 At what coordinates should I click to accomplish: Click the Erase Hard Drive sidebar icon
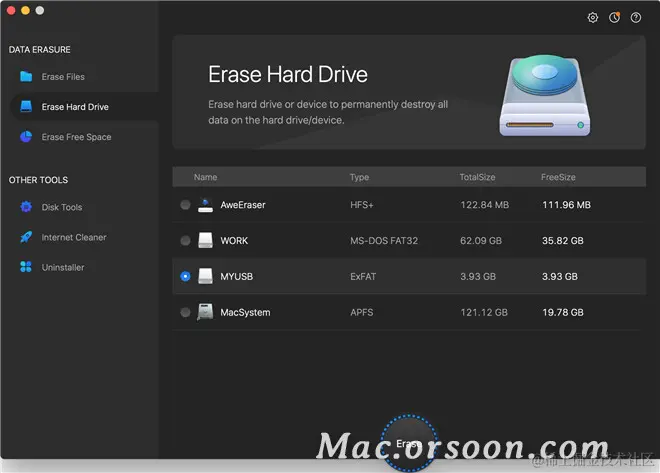click(x=26, y=106)
